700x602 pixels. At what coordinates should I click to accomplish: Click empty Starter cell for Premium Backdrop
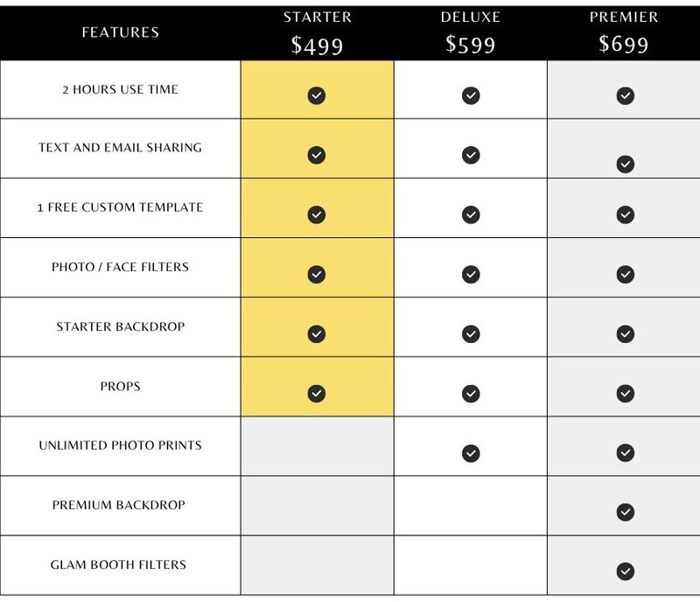(x=318, y=506)
